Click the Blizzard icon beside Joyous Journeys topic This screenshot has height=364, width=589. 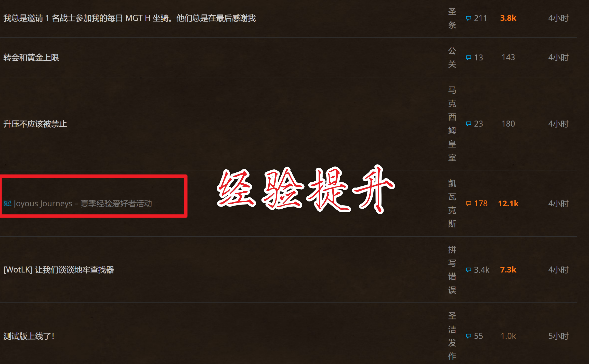[x=7, y=203]
